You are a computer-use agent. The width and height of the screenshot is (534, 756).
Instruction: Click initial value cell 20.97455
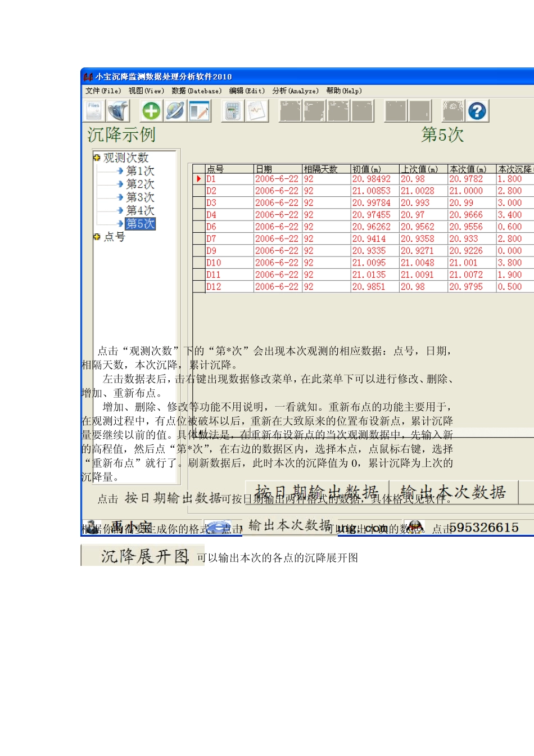[x=375, y=215]
